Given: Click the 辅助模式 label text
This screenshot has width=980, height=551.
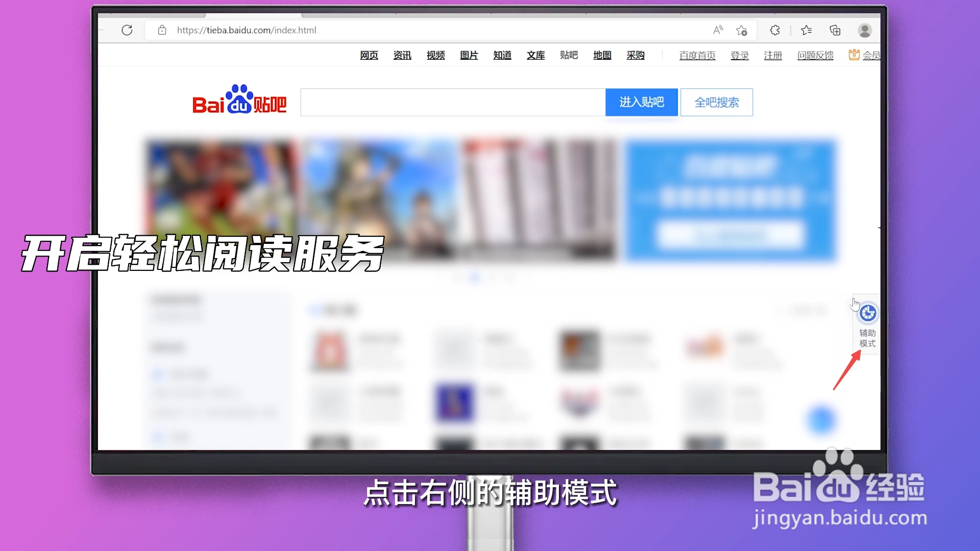Looking at the screenshot, I should 867,338.
